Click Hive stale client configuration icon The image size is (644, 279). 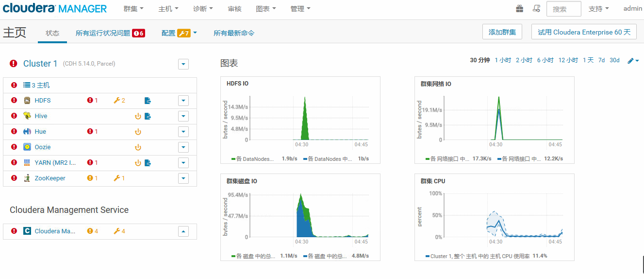tap(148, 116)
